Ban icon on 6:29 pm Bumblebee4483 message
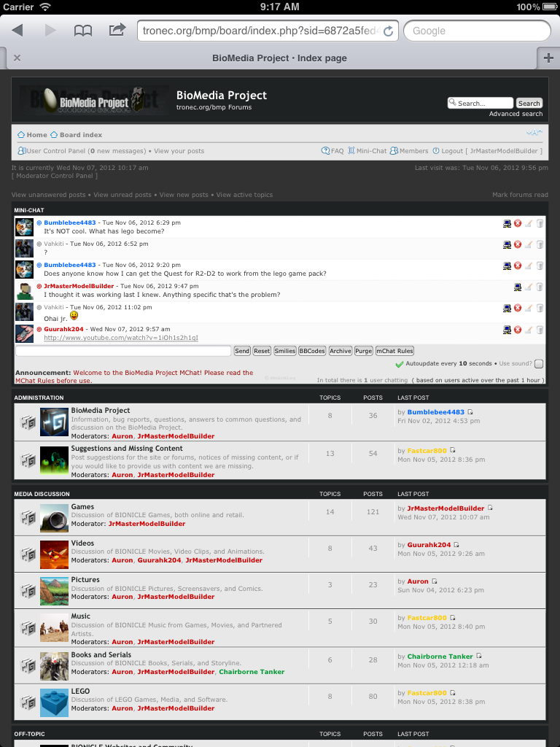This screenshot has height=747, width=560. click(x=518, y=223)
